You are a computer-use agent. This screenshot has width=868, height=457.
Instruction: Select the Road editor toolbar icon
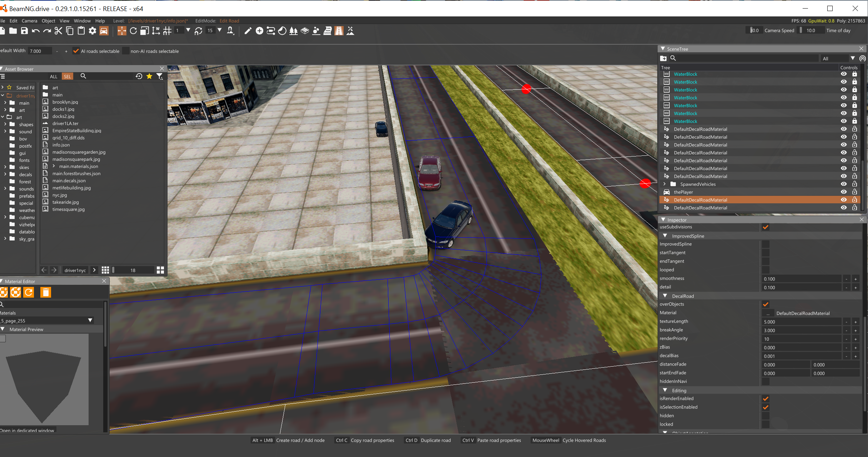pos(339,31)
